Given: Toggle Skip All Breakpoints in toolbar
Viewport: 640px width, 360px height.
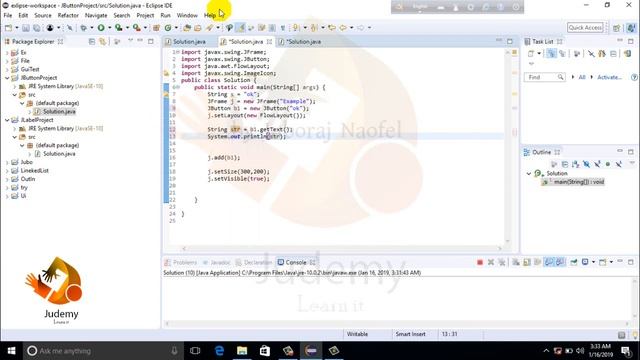Looking at the screenshot, I should (x=70, y=28).
